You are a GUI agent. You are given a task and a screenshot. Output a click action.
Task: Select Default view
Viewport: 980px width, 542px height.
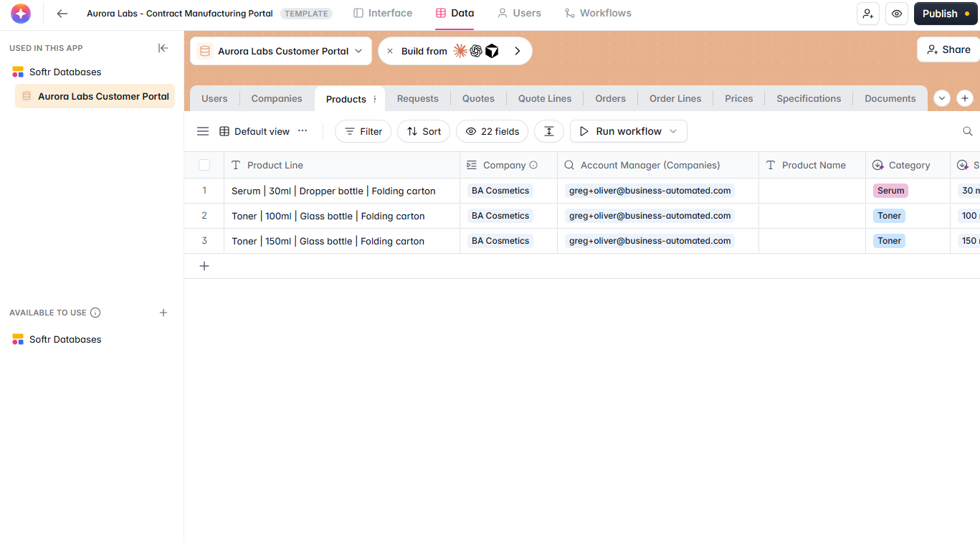tap(254, 131)
